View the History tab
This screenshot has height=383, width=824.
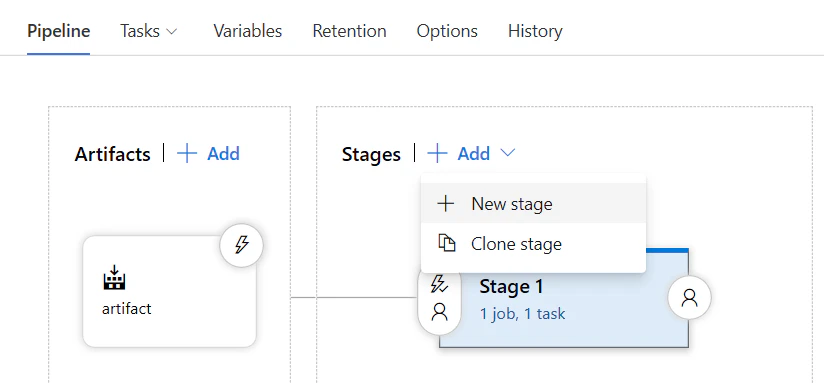(x=535, y=31)
